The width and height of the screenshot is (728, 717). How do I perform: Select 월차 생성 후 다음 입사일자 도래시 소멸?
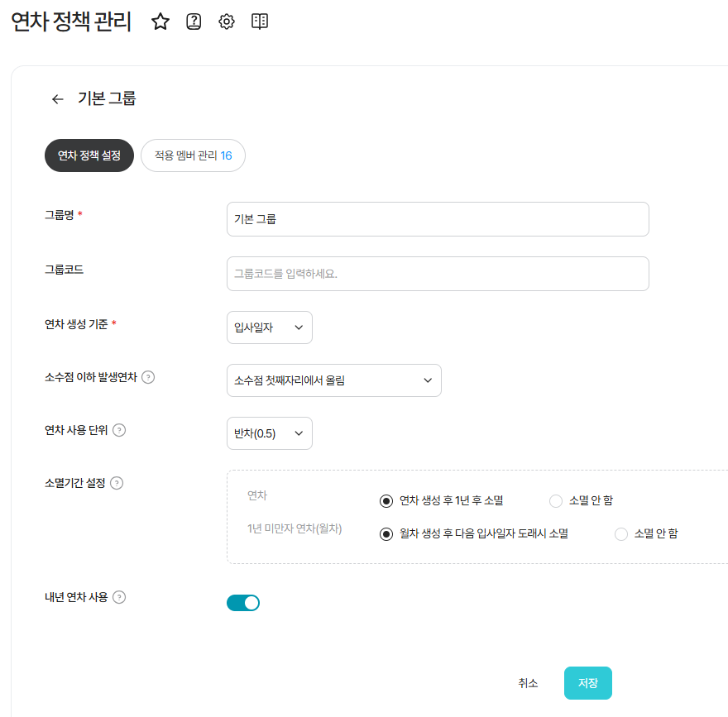(386, 534)
